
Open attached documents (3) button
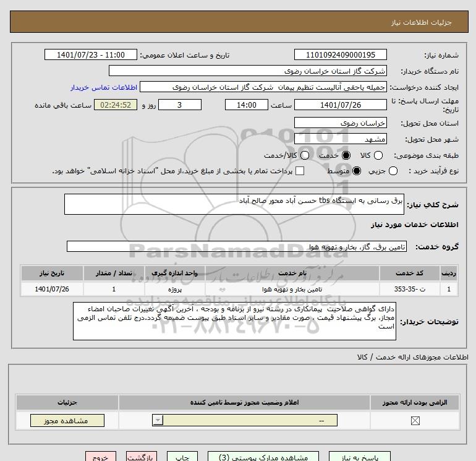[x=263, y=457]
